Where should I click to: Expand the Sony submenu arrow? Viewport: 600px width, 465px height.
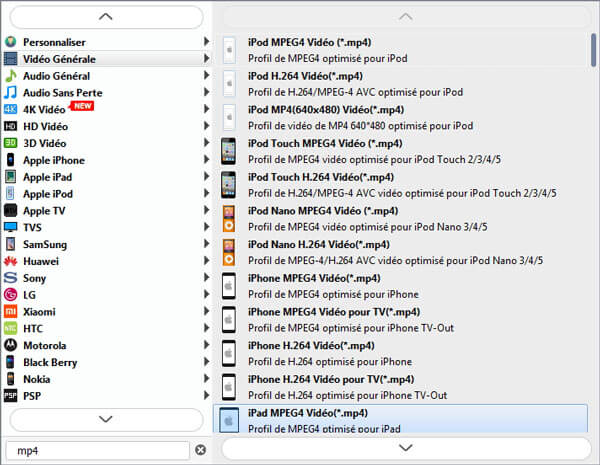click(x=206, y=277)
